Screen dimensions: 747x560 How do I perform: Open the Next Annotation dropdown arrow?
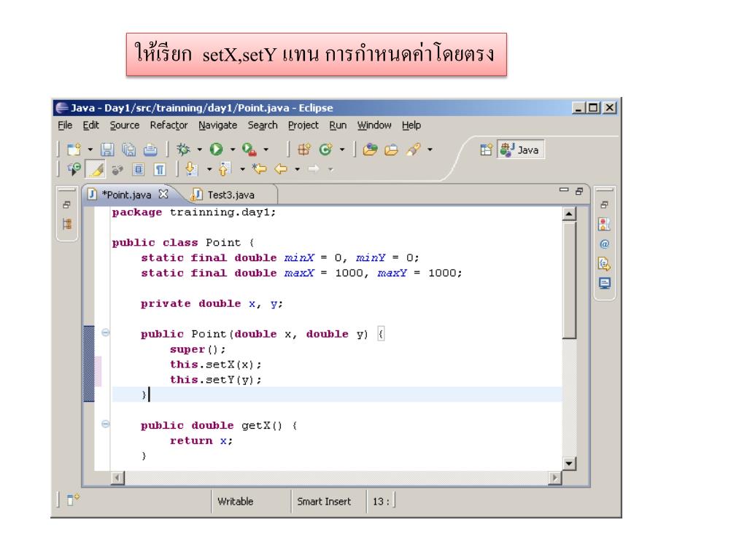(x=209, y=169)
